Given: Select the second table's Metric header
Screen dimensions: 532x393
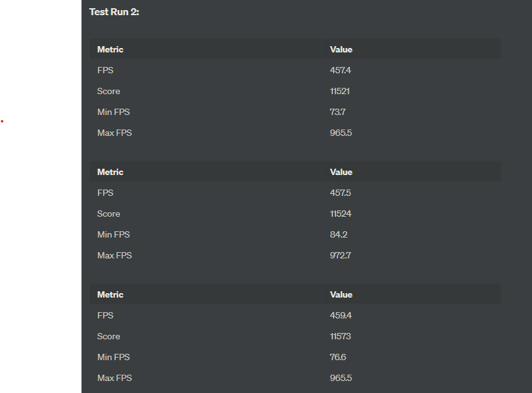Looking at the screenshot, I should pos(111,172).
